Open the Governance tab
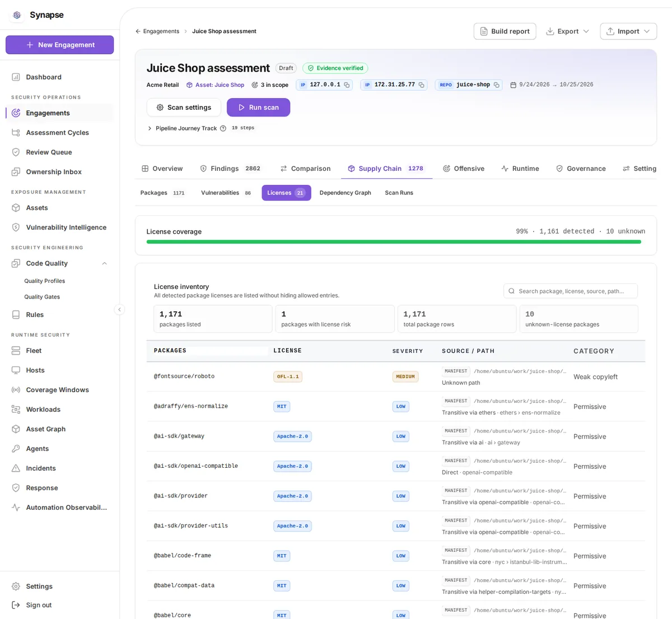This screenshot has width=672, height=619. click(581, 168)
